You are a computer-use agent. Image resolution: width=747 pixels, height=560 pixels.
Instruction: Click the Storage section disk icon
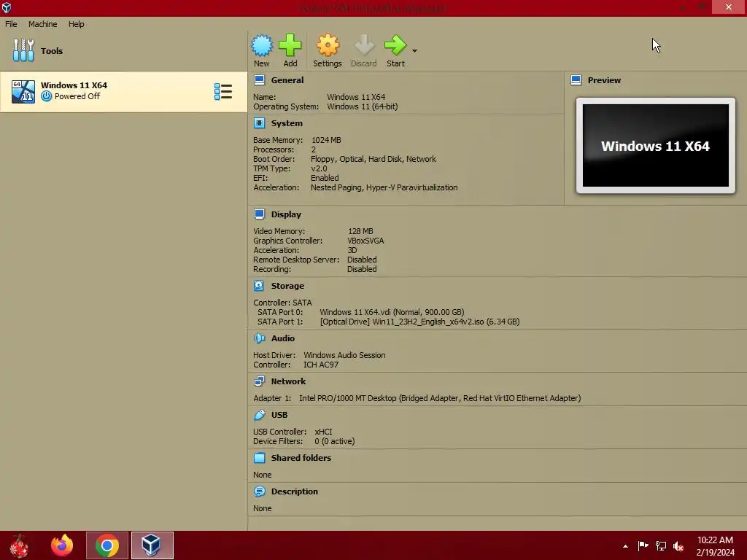tap(259, 286)
